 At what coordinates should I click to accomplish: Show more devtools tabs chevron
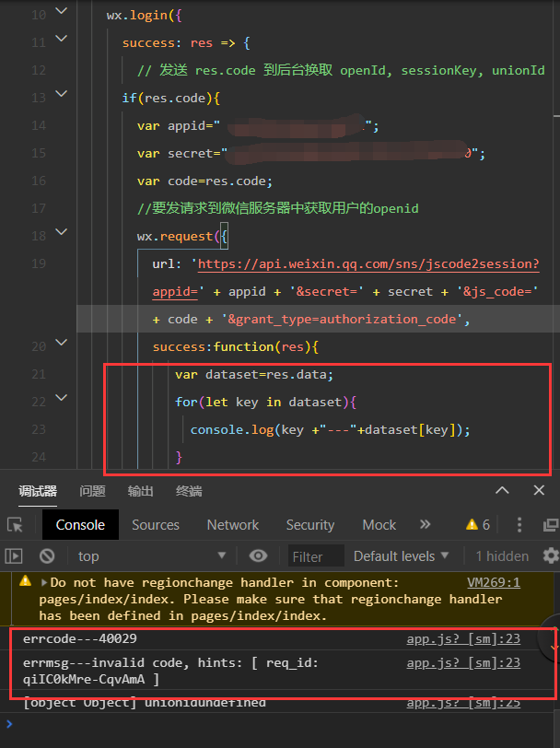pyautogui.click(x=425, y=525)
